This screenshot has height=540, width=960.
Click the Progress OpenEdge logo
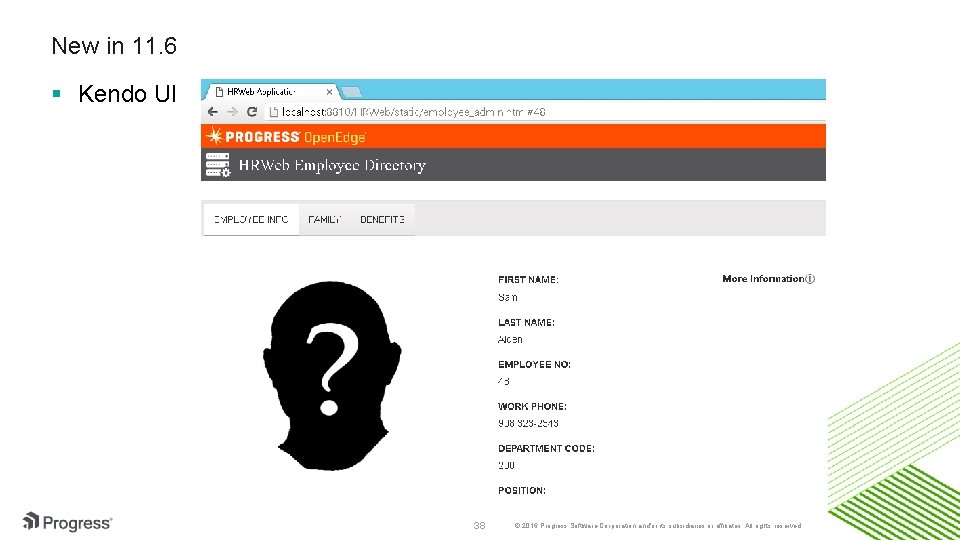tap(286, 136)
